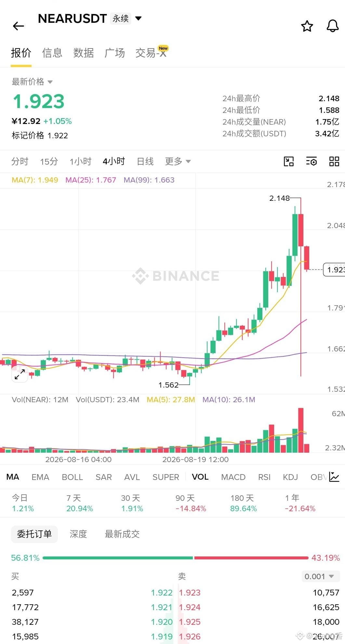The height and width of the screenshot is (644, 345).
Task: Select the 1.925 ask price row
Action: [259, 622]
